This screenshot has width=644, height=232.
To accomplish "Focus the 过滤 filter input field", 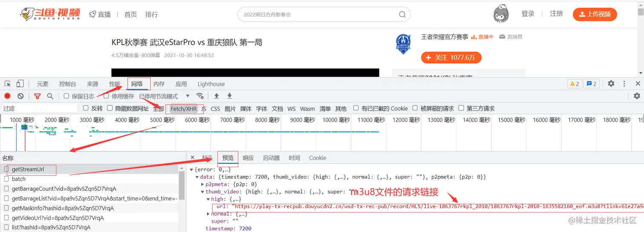I will tap(39, 108).
